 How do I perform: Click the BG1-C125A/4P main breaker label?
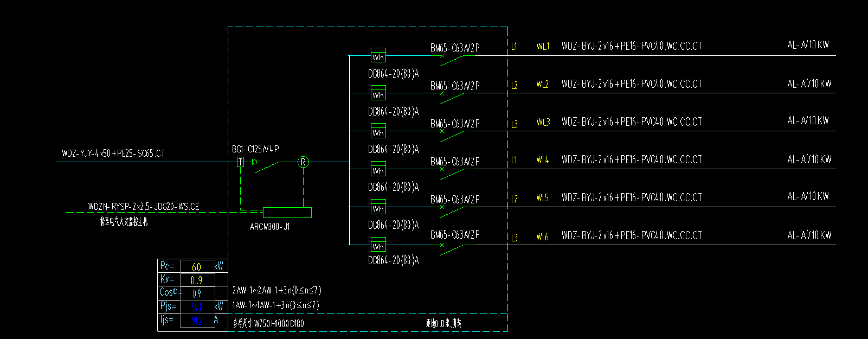[x=255, y=149]
